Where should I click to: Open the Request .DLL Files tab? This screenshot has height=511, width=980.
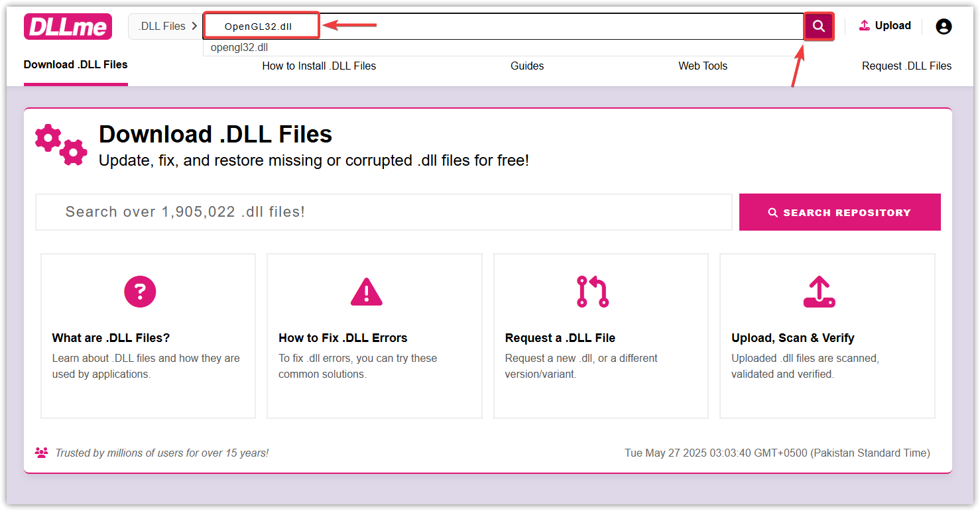click(x=906, y=66)
